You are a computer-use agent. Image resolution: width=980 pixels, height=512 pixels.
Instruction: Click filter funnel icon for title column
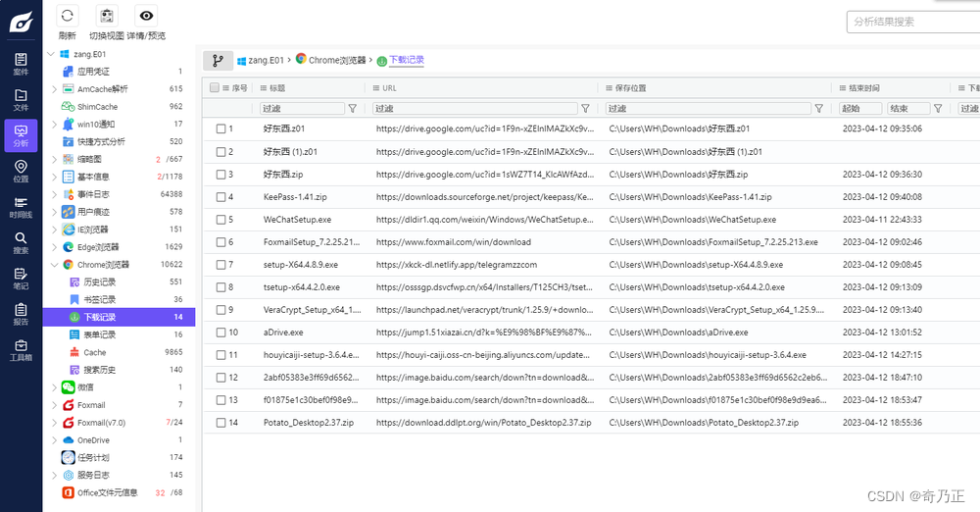(x=353, y=108)
